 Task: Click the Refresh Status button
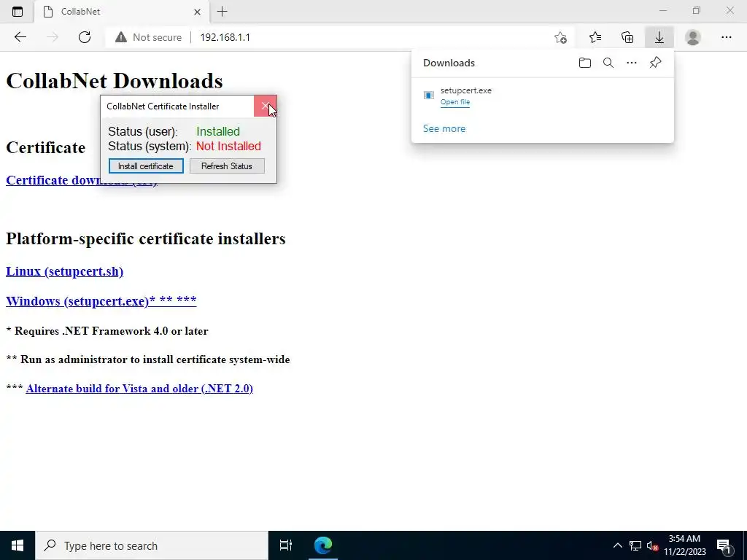pos(227,166)
